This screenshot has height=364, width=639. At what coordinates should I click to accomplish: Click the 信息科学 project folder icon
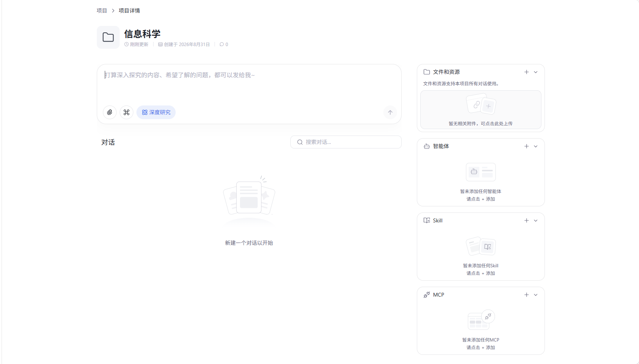coord(108,37)
